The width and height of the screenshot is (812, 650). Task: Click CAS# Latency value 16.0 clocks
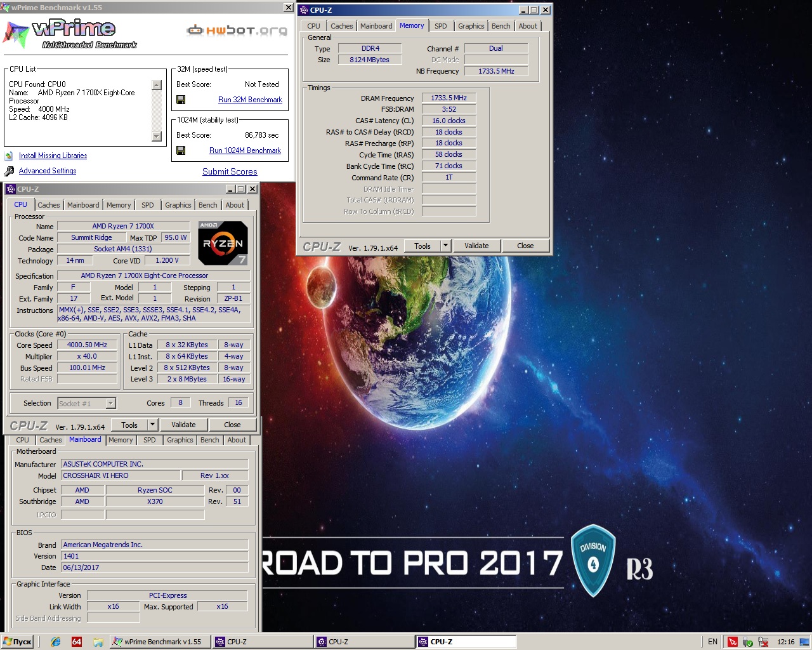449,121
